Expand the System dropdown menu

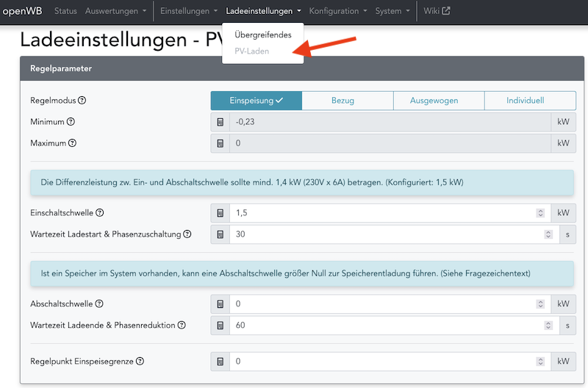pyautogui.click(x=392, y=11)
